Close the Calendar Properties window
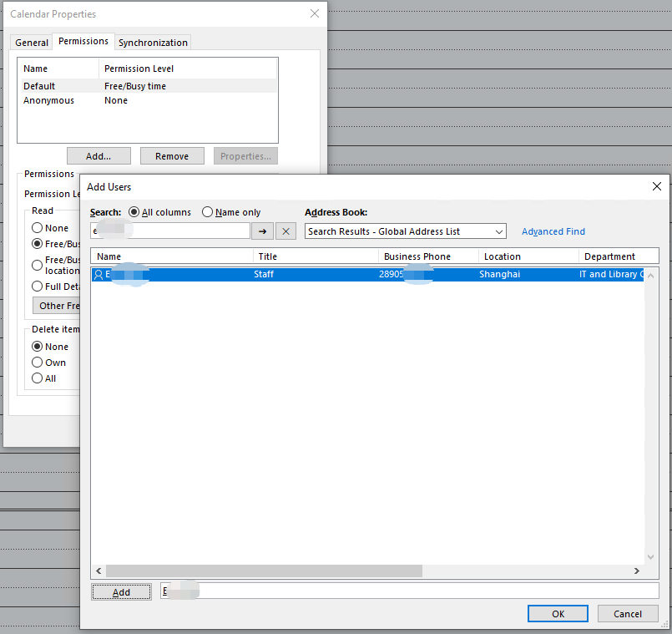672x634 pixels. tap(315, 13)
